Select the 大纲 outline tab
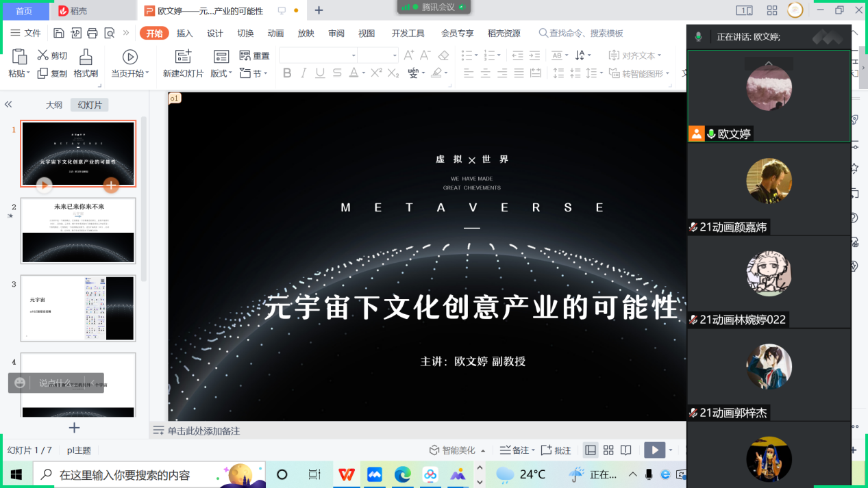The image size is (868, 488). pyautogui.click(x=54, y=105)
